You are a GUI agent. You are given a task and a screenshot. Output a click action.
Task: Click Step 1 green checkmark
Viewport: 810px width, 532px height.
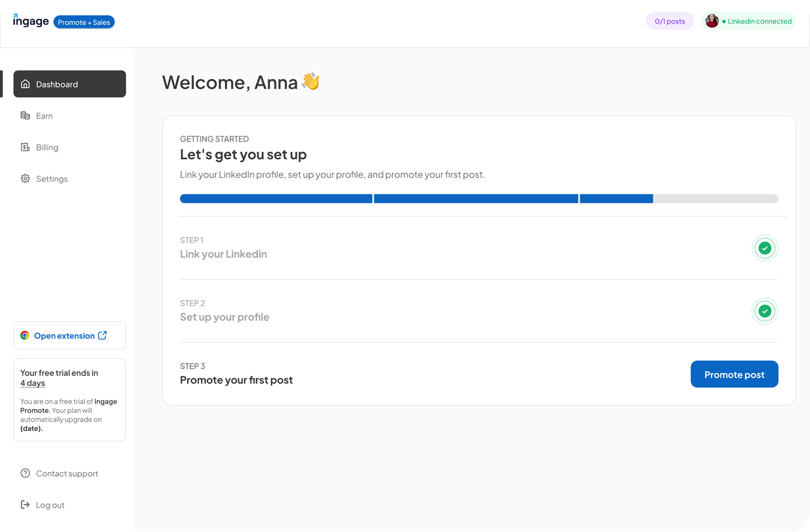click(x=764, y=248)
